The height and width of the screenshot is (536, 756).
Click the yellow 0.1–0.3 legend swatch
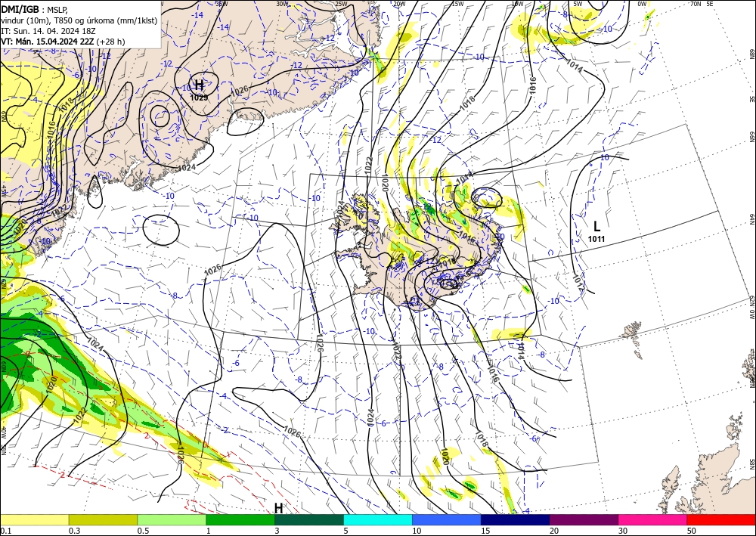[x=34, y=519]
